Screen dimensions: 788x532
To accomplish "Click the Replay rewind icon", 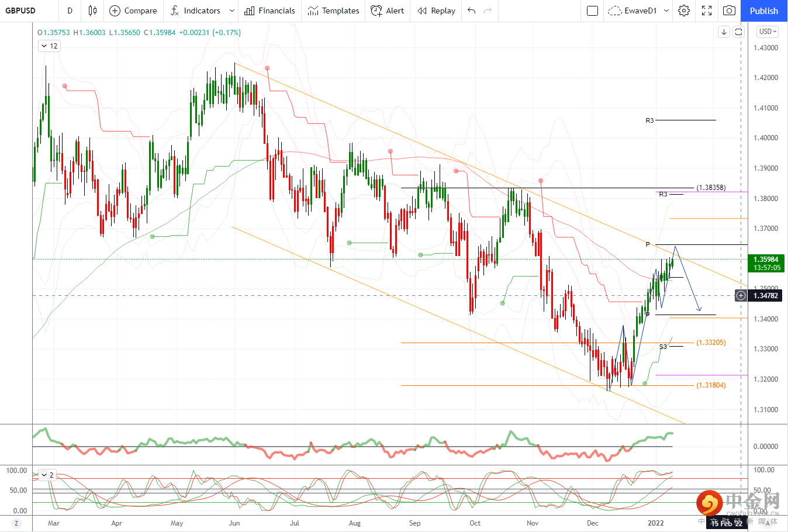I will pyautogui.click(x=422, y=11).
